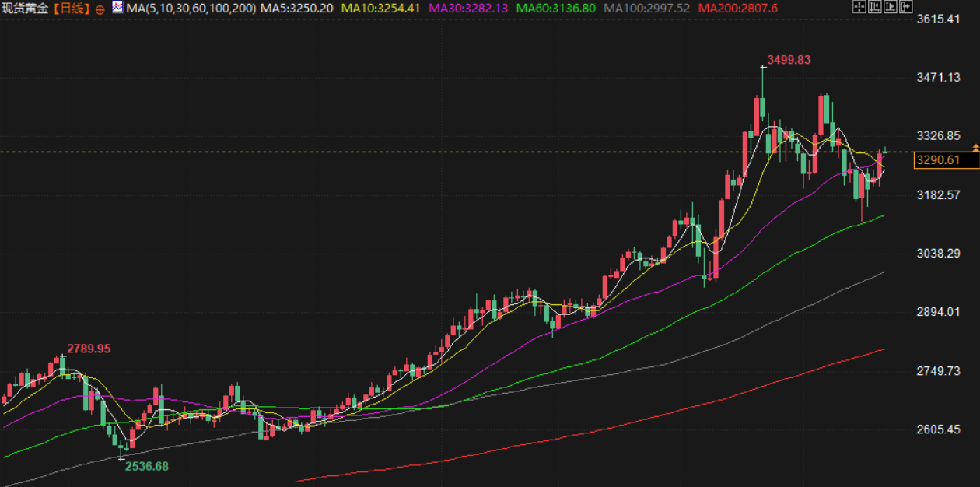Click the orange double-arrow above current price
980x487 pixels.
coord(975,147)
